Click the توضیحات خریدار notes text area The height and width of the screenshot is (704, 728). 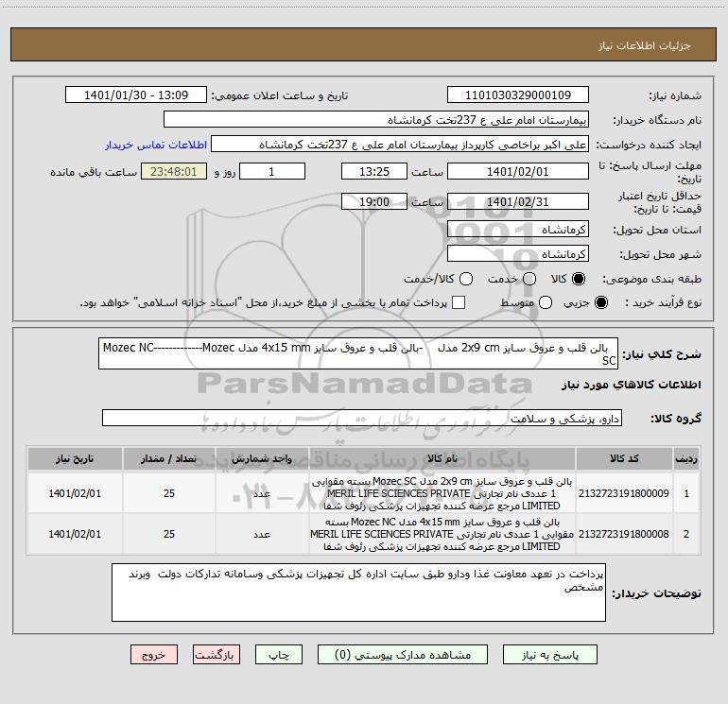(358, 592)
